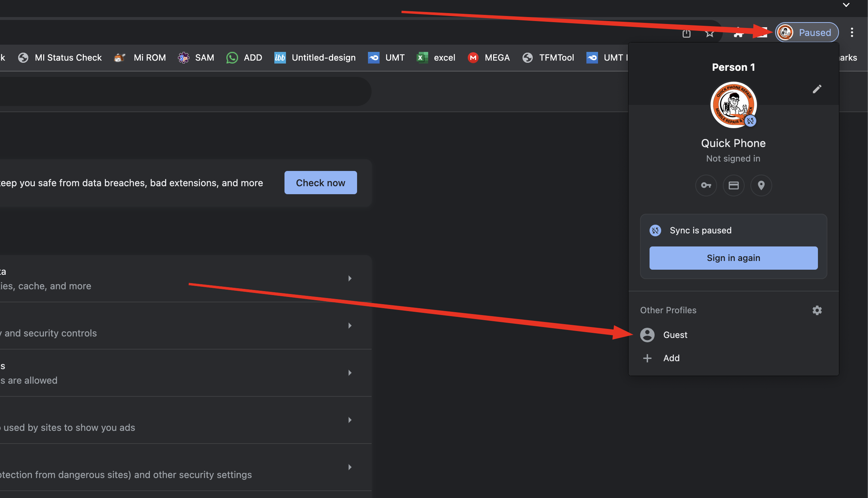The height and width of the screenshot is (498, 868).
Task: Click the Sign in again button
Action: point(733,258)
